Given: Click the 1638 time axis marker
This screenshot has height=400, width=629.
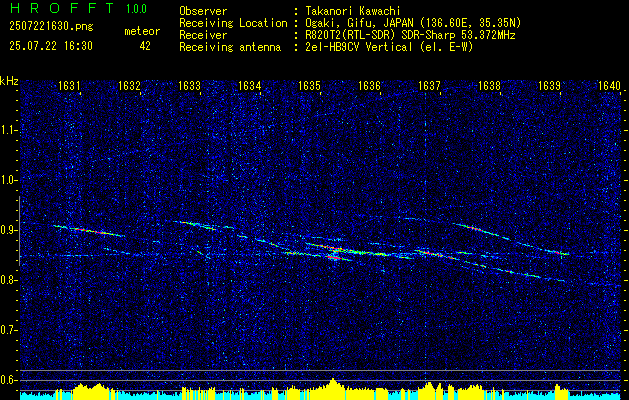Looking at the screenshot, I should [x=489, y=85].
